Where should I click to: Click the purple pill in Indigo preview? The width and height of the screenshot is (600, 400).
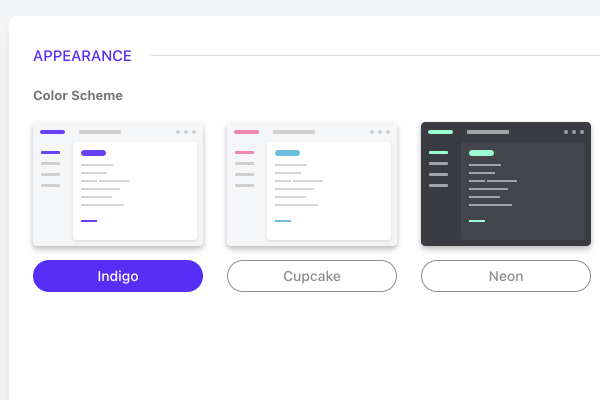pyautogui.click(x=93, y=153)
